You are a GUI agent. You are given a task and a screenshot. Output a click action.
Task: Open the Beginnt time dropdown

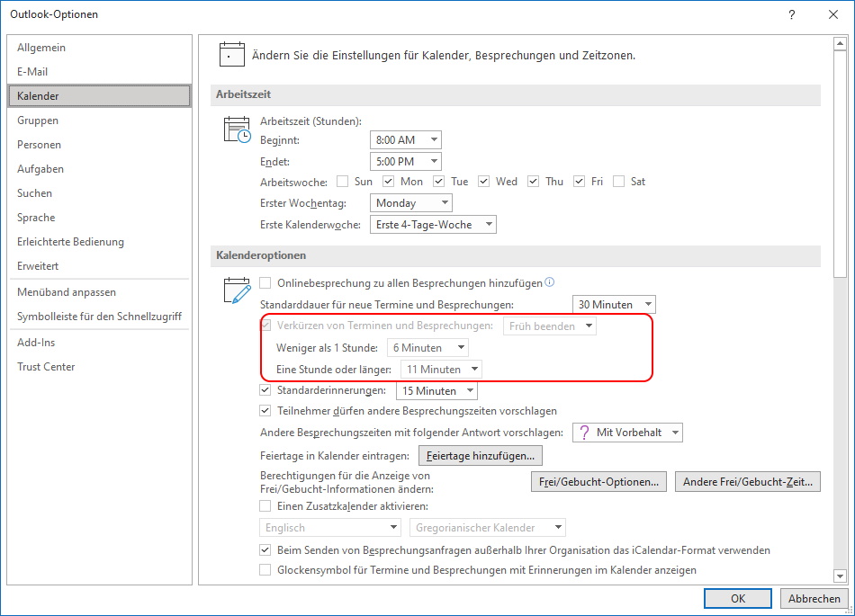(x=406, y=140)
